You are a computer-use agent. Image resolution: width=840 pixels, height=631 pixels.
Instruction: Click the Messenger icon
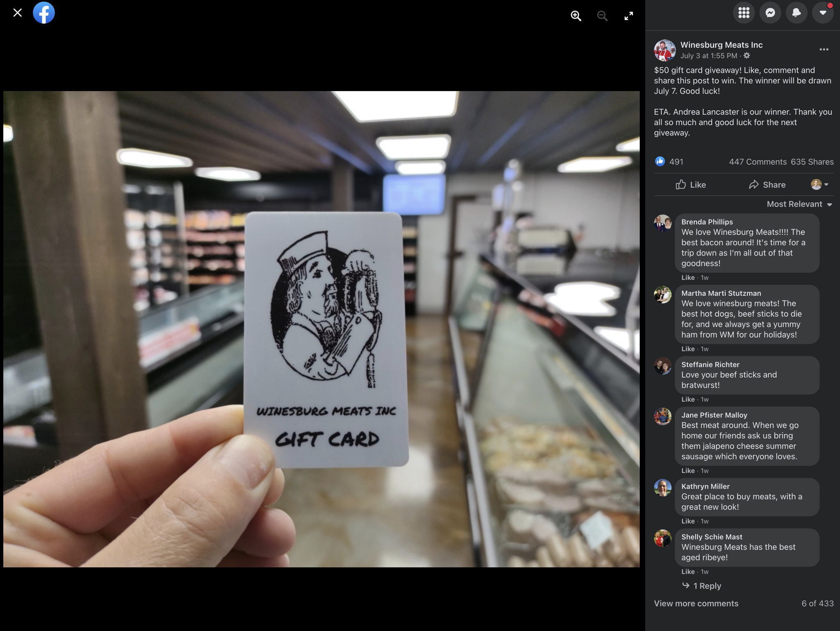coord(770,12)
